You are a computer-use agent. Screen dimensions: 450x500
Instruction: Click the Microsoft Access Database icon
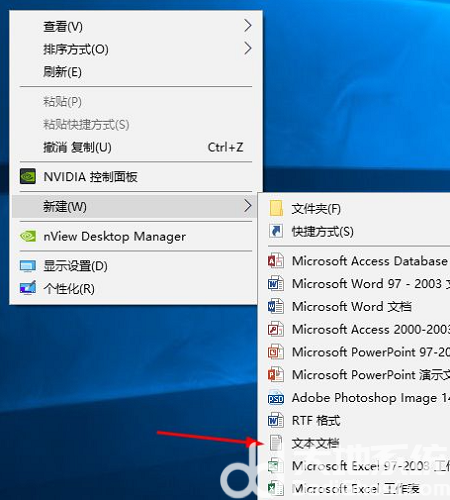tap(276, 261)
